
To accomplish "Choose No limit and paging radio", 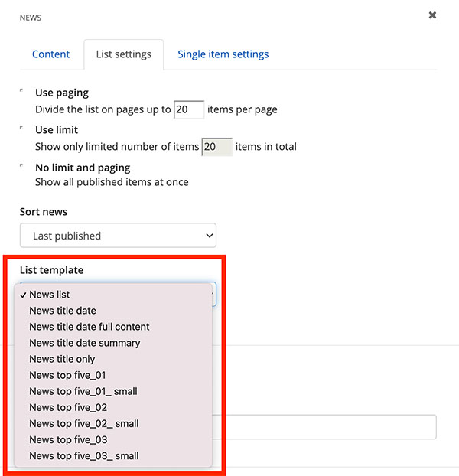I will coord(21,166).
